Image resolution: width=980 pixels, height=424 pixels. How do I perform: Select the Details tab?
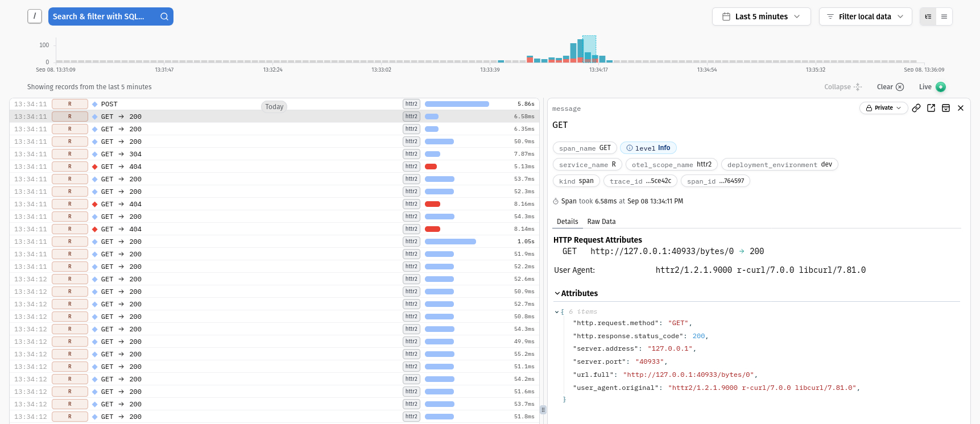pyautogui.click(x=567, y=222)
